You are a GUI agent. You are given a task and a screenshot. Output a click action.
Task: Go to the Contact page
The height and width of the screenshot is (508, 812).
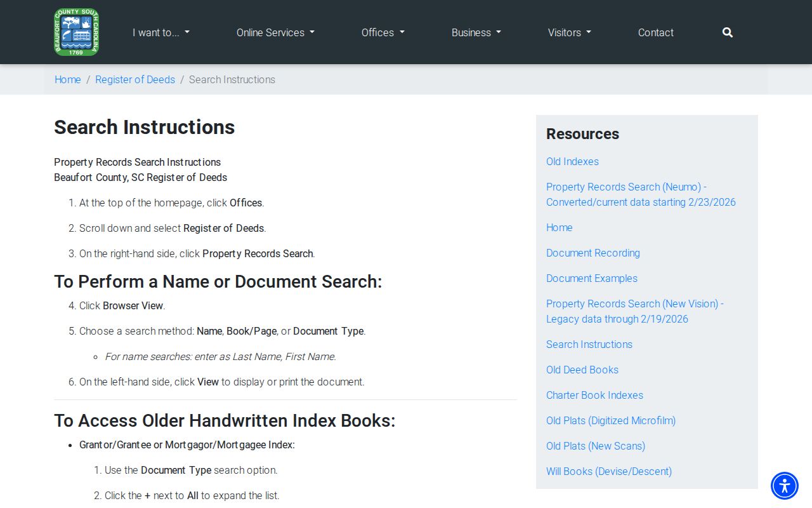coord(656,32)
